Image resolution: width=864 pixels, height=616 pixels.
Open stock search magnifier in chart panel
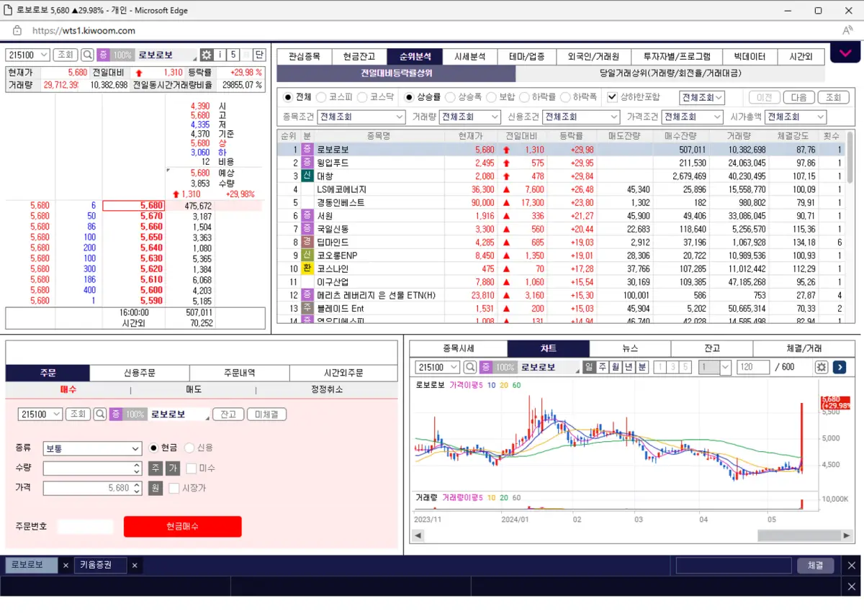pos(470,367)
